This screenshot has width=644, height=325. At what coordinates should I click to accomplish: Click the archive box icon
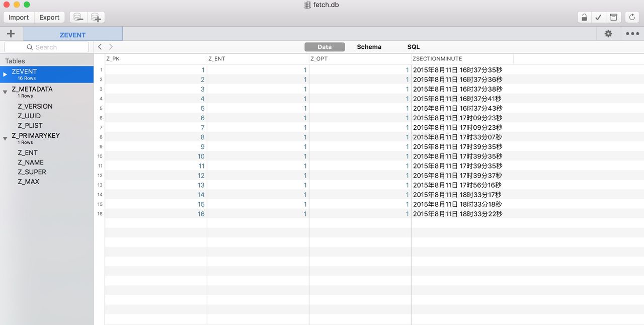pos(613,17)
